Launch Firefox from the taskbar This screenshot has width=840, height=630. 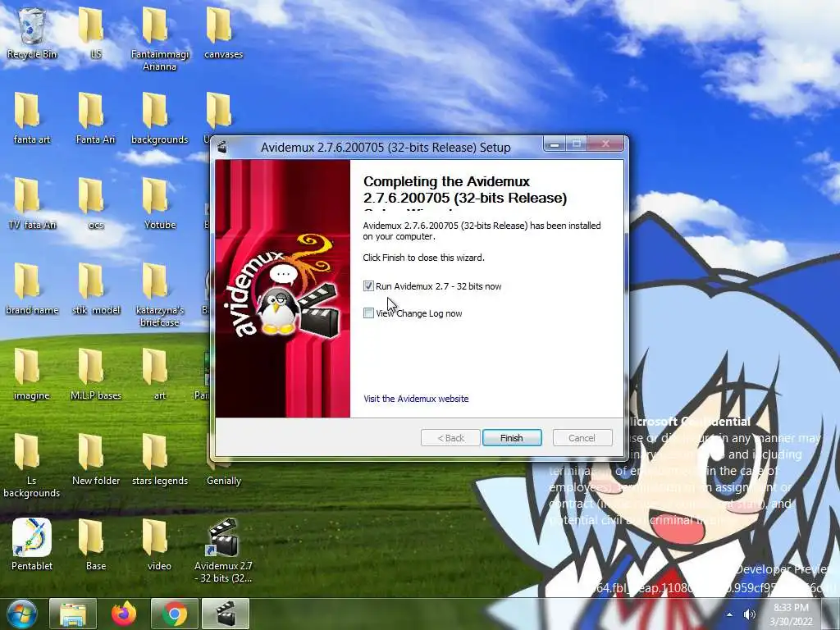[124, 614]
